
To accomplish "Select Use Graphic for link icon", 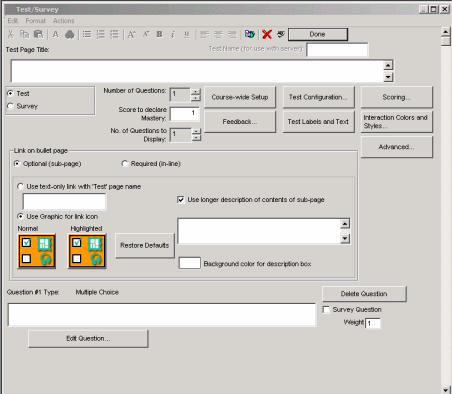I will click(x=20, y=216).
